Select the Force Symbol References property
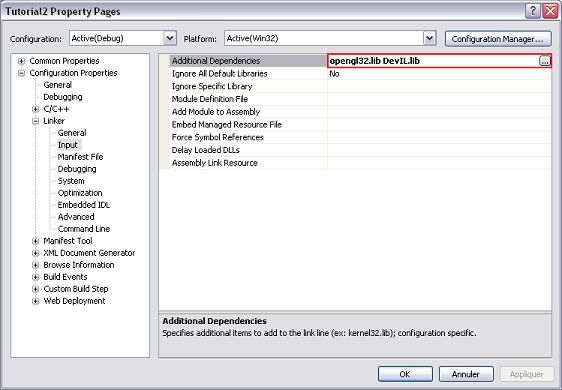The image size is (562, 390). (x=218, y=137)
